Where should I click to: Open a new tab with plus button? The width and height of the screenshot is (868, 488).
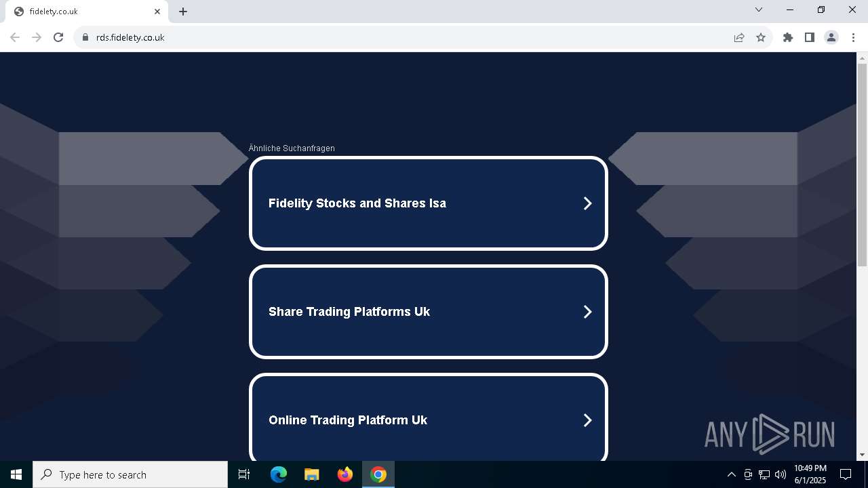183,12
